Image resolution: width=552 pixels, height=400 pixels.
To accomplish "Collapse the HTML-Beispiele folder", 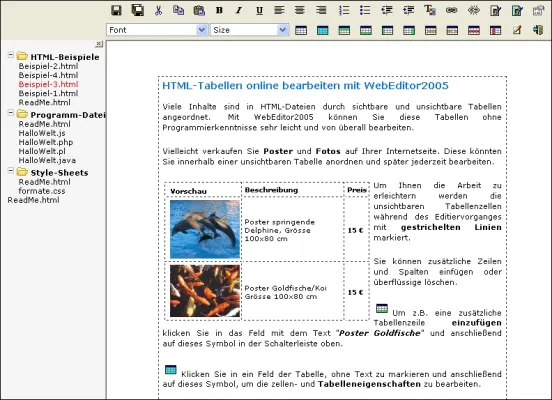I will coord(11,55).
